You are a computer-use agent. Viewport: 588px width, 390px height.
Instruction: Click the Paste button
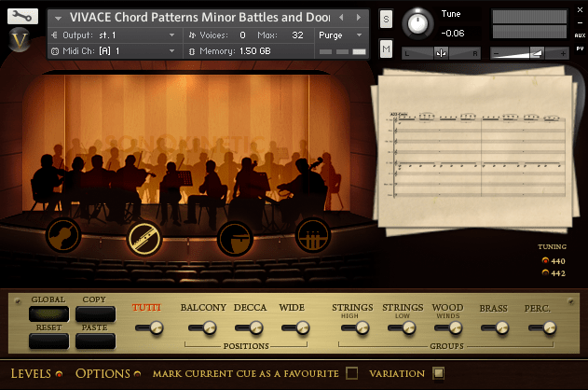95,341
